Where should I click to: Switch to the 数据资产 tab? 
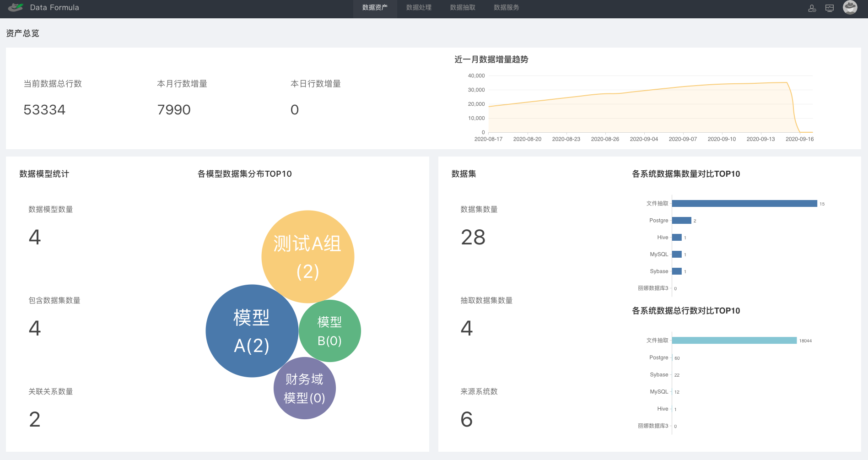tap(375, 7)
